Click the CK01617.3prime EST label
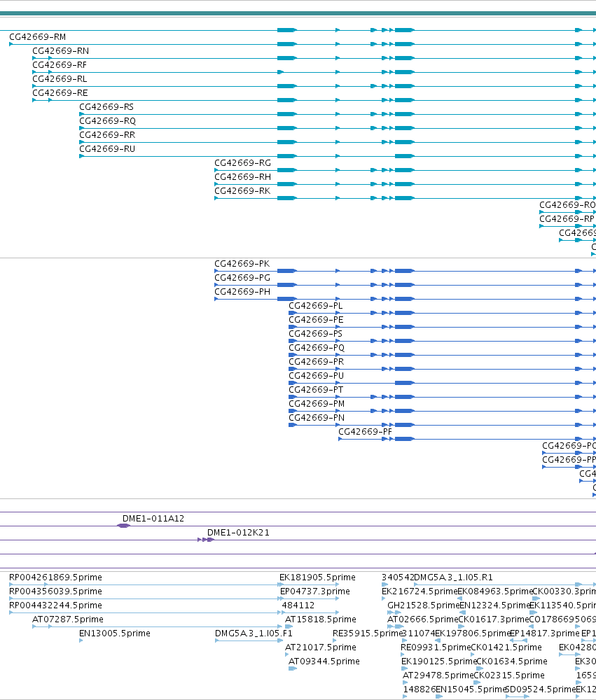This screenshot has height=700, width=596. coord(493,619)
